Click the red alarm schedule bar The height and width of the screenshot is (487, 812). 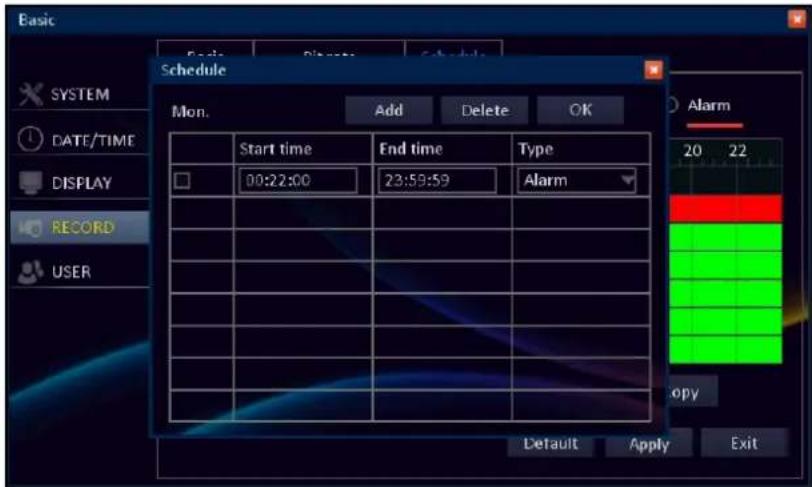tap(726, 208)
